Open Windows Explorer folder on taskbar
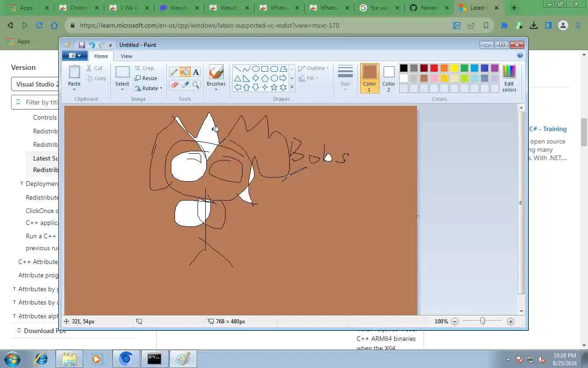588x368 pixels. (x=69, y=359)
